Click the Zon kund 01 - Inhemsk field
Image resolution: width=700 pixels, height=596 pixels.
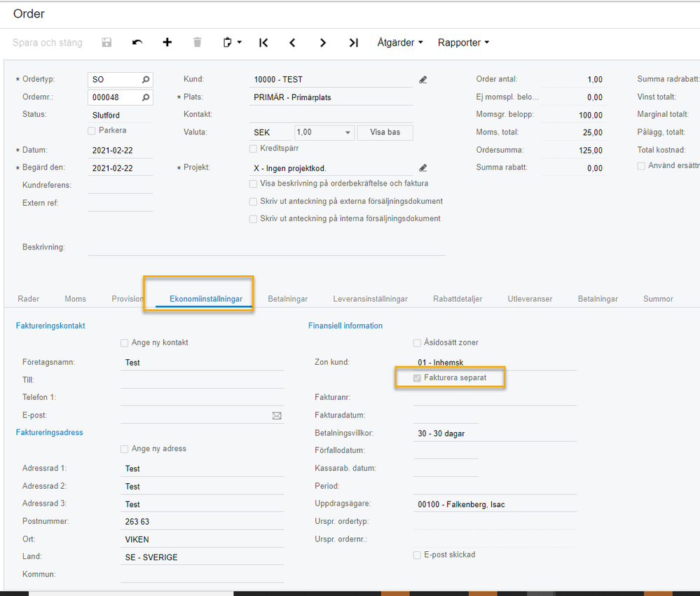tap(495, 363)
